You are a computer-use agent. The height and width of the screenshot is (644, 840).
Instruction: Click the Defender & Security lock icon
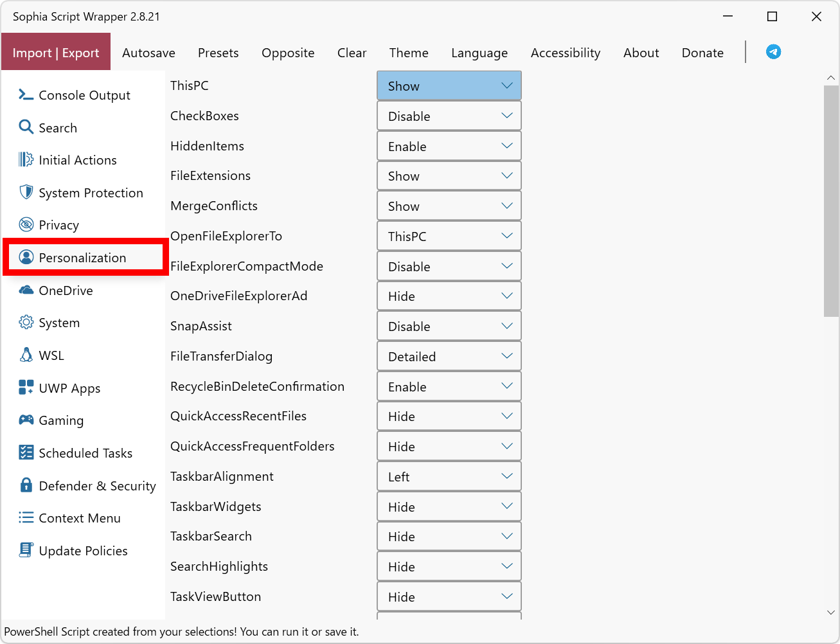coord(26,485)
